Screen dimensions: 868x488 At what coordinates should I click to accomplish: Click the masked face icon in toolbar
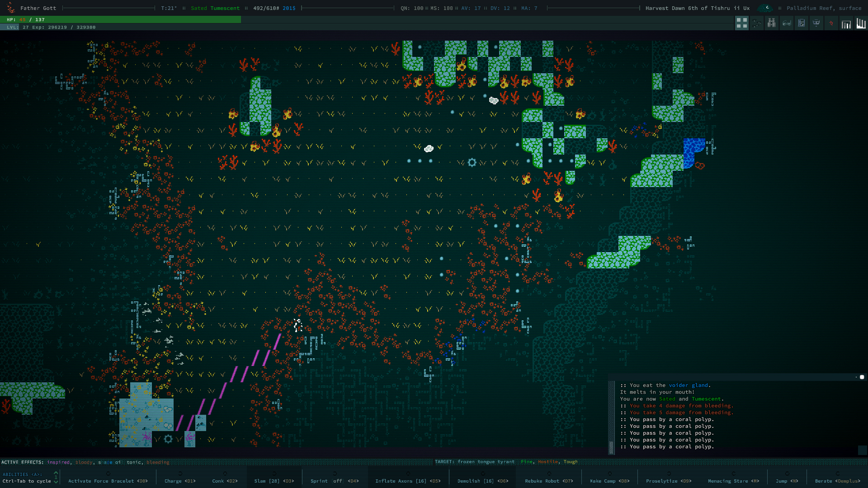click(x=816, y=23)
